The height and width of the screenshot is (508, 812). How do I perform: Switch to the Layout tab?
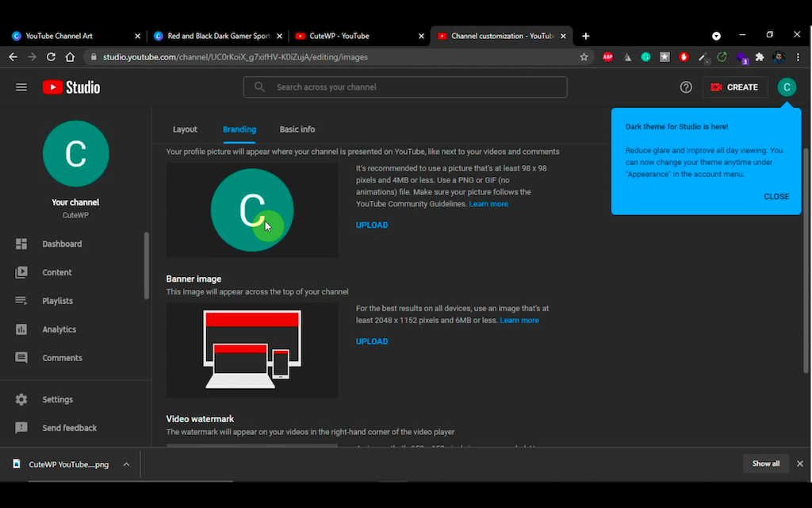coord(185,129)
